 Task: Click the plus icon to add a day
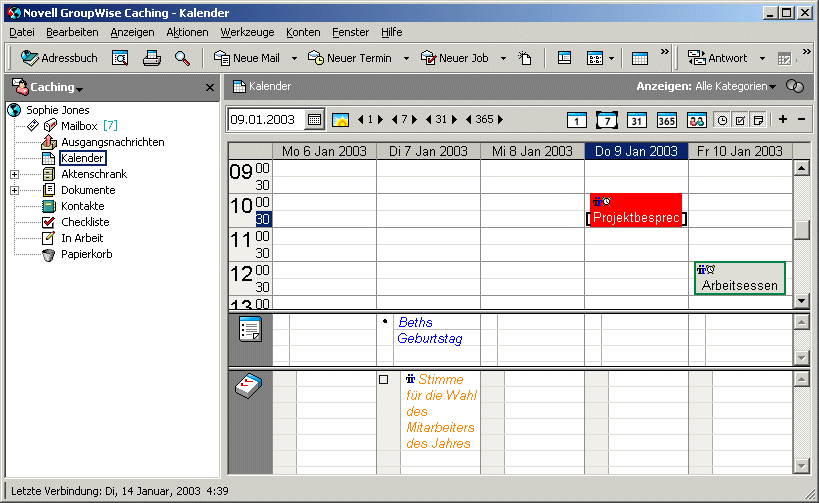pos(782,120)
